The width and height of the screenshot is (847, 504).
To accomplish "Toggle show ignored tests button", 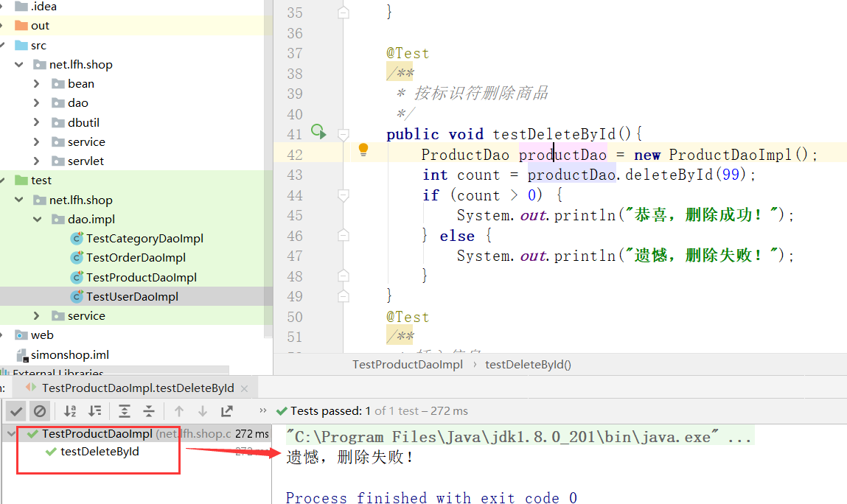I will 40,412.
